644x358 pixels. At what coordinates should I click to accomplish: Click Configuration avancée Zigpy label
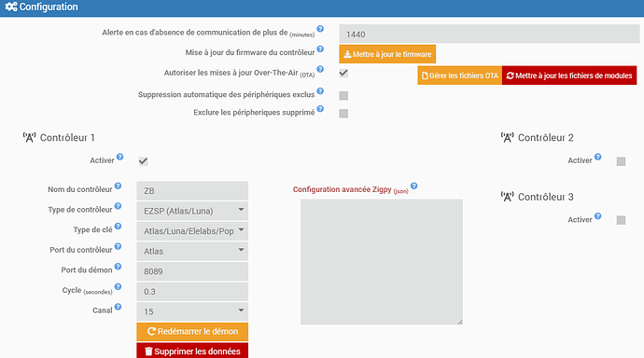tap(350, 189)
